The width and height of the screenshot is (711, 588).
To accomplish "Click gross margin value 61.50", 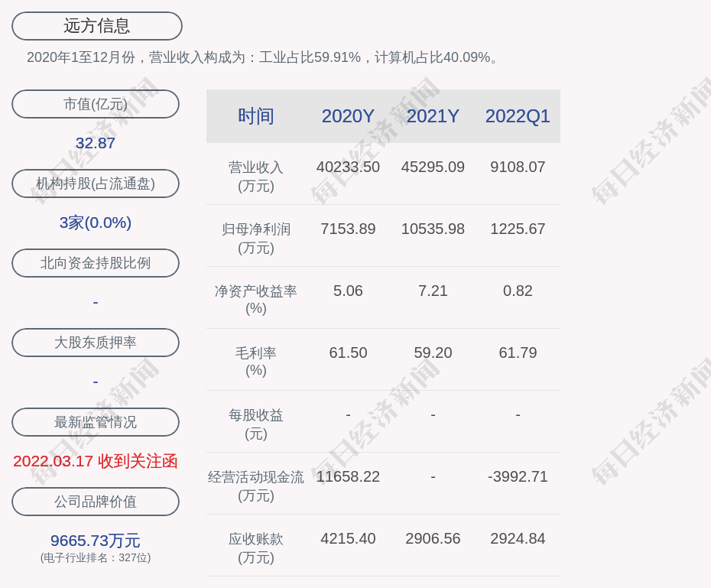I will [348, 352].
